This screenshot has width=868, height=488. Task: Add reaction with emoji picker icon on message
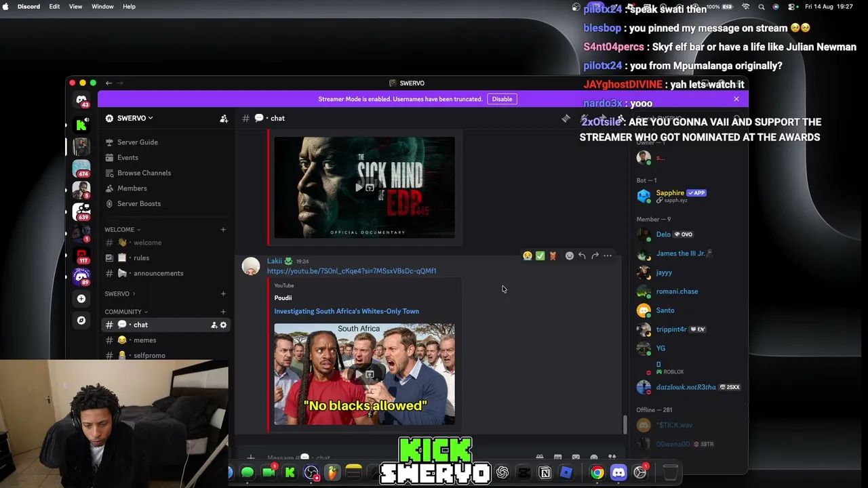(x=569, y=256)
